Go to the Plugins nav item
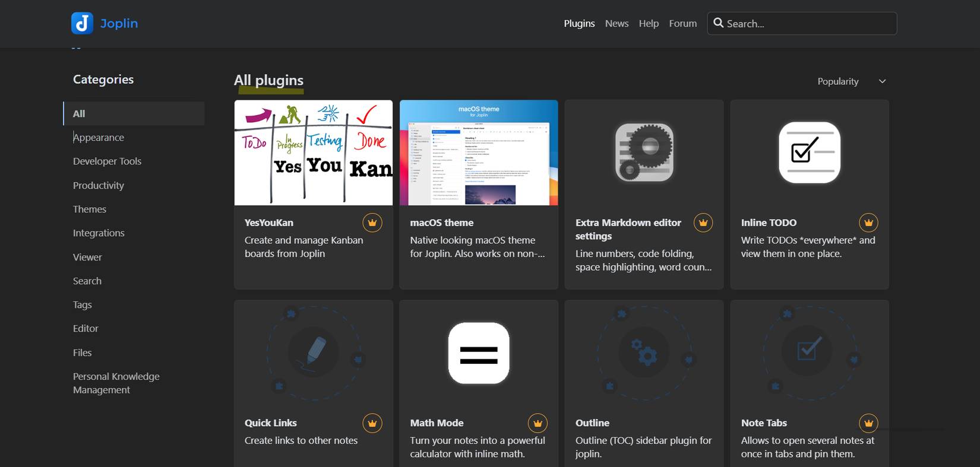The width and height of the screenshot is (980, 467). (x=579, y=23)
